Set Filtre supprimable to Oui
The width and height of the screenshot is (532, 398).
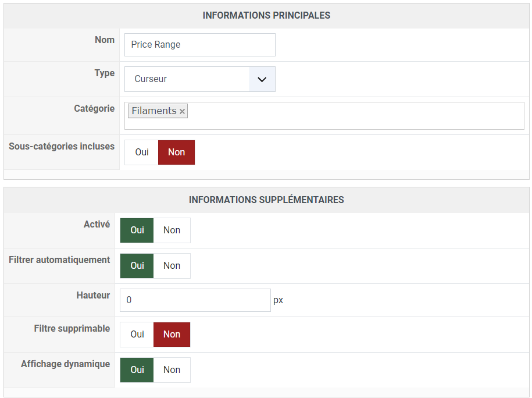(137, 335)
